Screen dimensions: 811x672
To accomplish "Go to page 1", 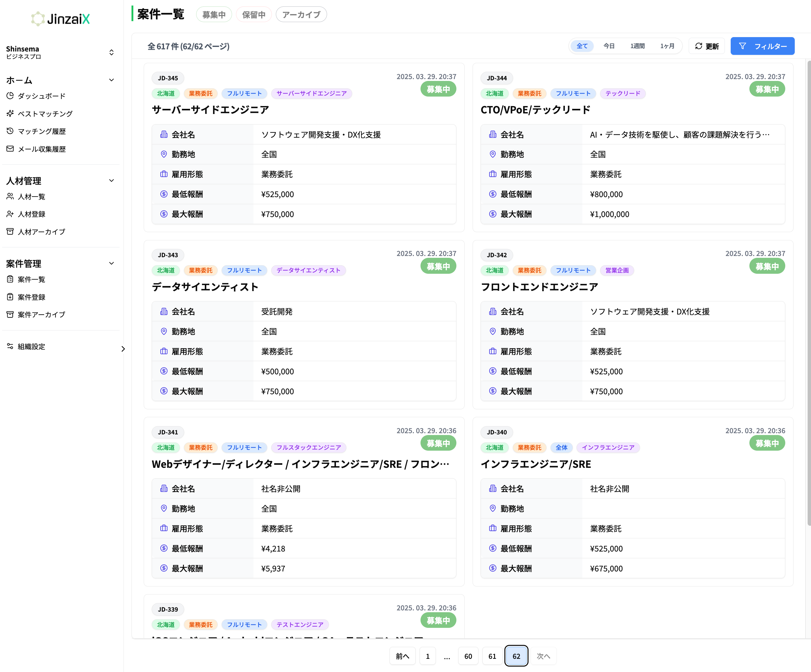I will point(428,656).
